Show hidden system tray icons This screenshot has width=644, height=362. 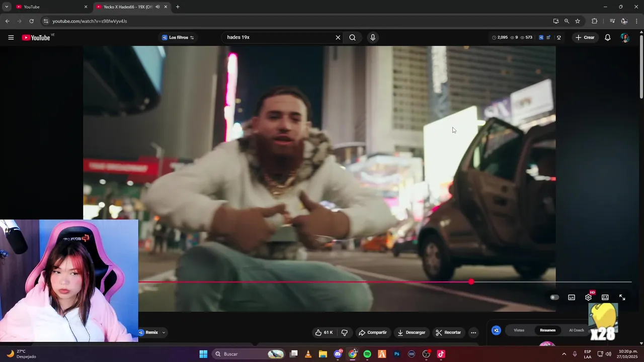pos(563,354)
